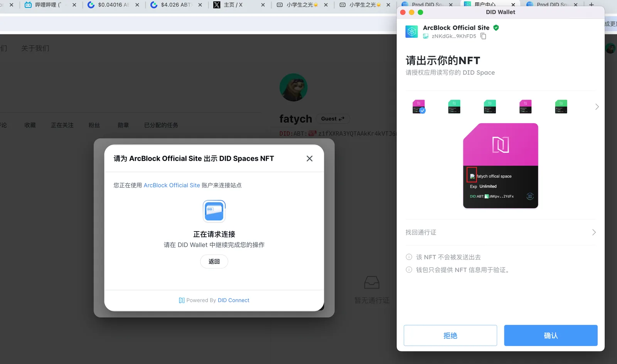This screenshot has height=364, width=617.
Task: Open the 收藏 profile tab
Action: [x=30, y=125]
